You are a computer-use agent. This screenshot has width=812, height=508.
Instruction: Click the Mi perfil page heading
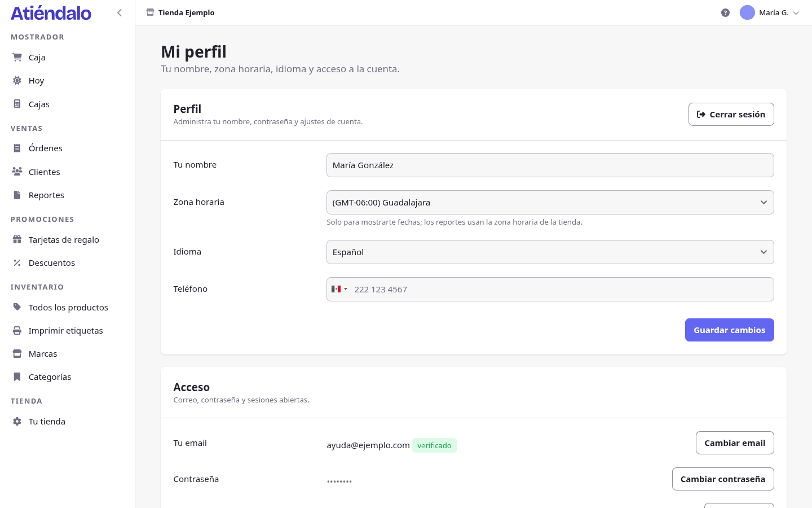(x=194, y=52)
